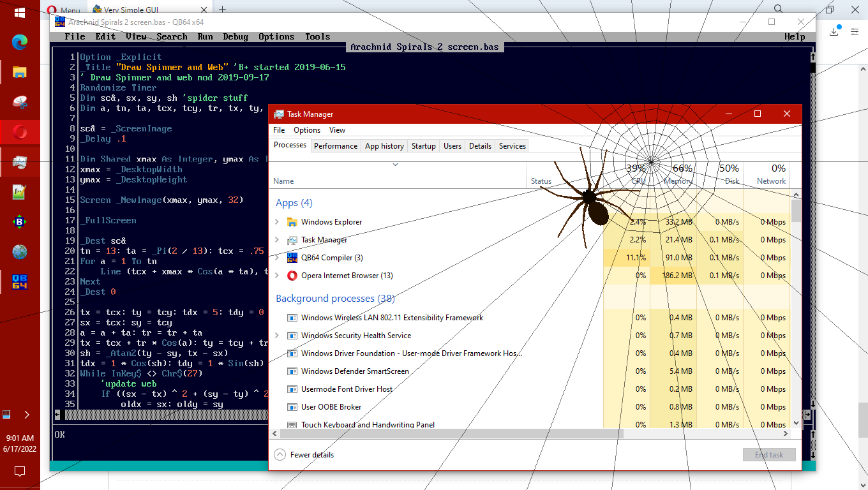Image resolution: width=868 pixels, height=490 pixels.
Task: Click the Usermode Font Driver Host icon
Action: click(292, 389)
